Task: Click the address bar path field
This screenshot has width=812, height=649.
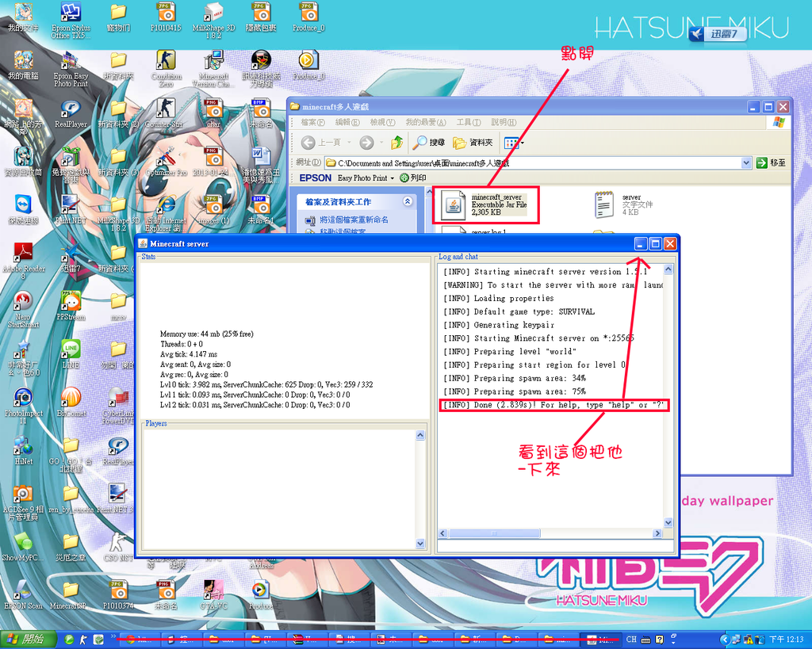Action: coord(534,163)
